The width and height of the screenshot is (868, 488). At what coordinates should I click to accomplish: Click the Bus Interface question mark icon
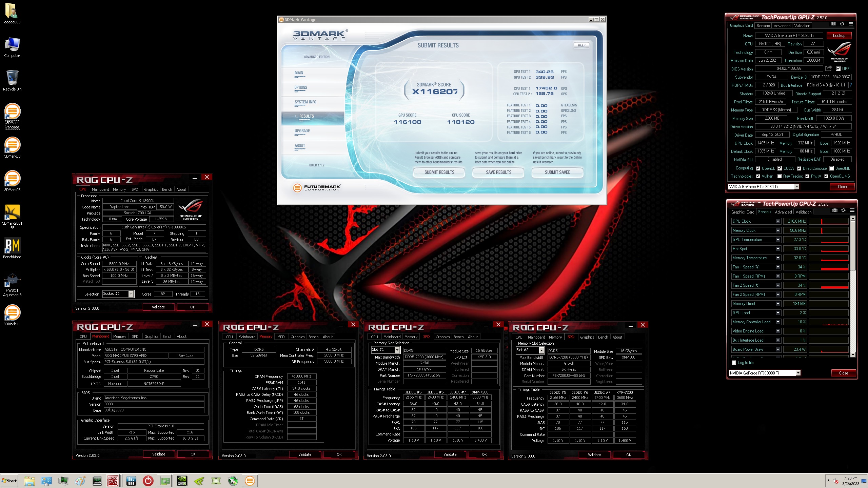[851, 85]
